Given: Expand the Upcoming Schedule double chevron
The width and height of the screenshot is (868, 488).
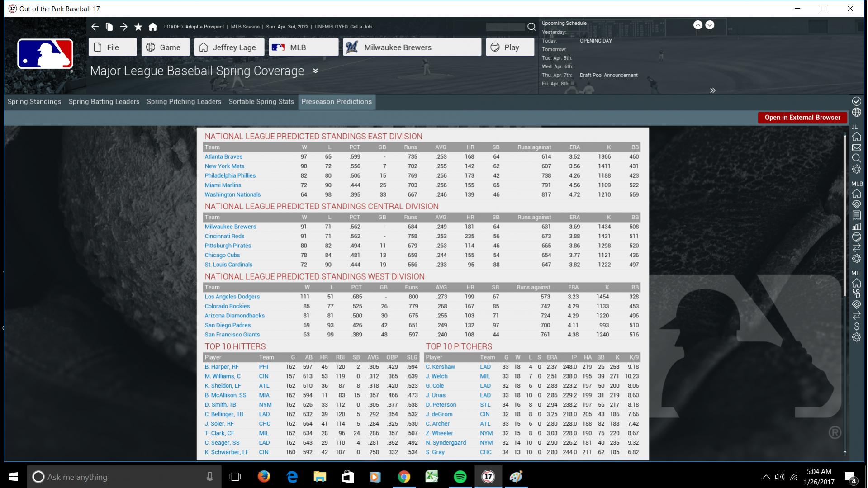Looking at the screenshot, I should (713, 90).
